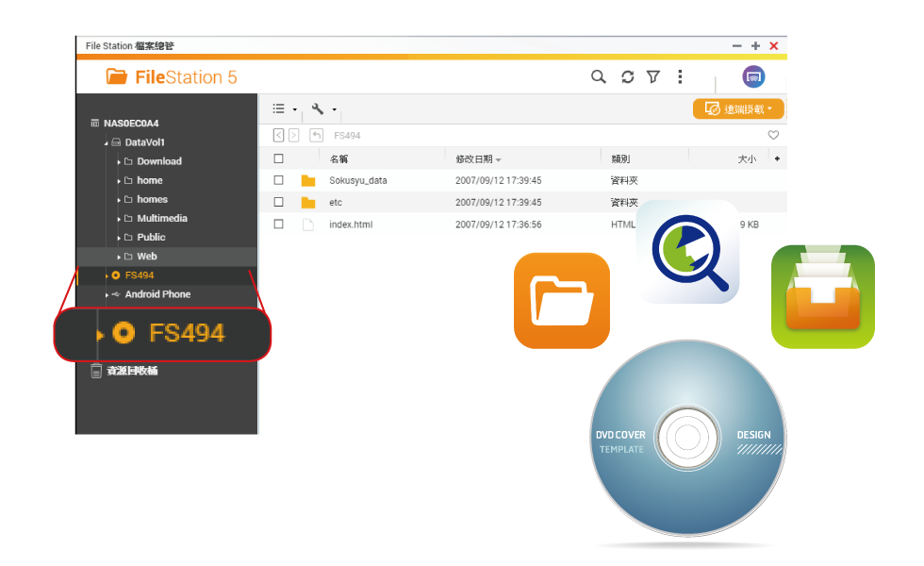Image resolution: width=924 pixels, height=566 pixels.
Task: Expand the Public folder tree node
Action: point(119,238)
